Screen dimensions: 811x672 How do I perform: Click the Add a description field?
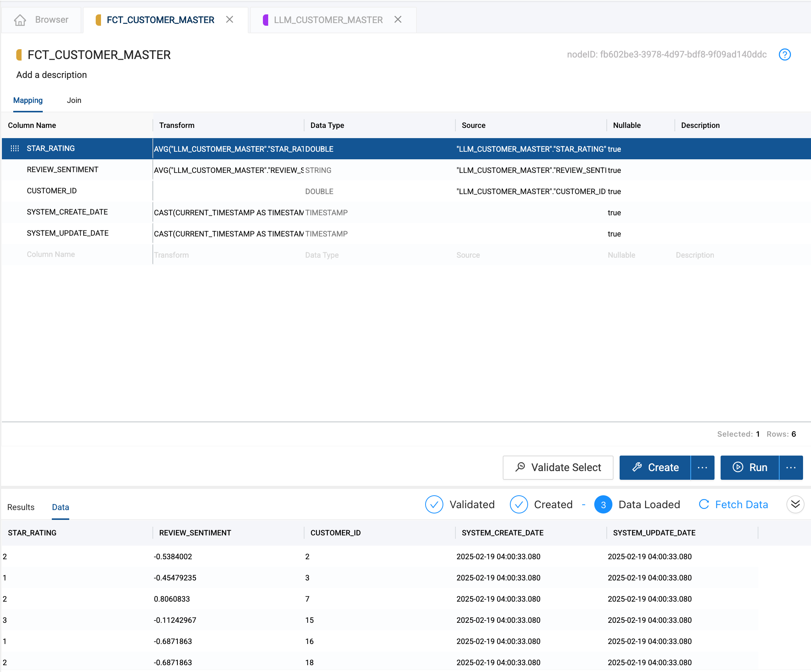click(x=51, y=75)
